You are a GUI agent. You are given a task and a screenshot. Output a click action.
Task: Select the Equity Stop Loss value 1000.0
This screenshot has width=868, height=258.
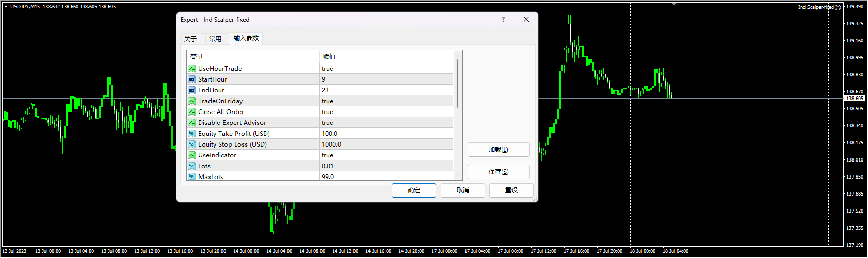pyautogui.click(x=331, y=144)
